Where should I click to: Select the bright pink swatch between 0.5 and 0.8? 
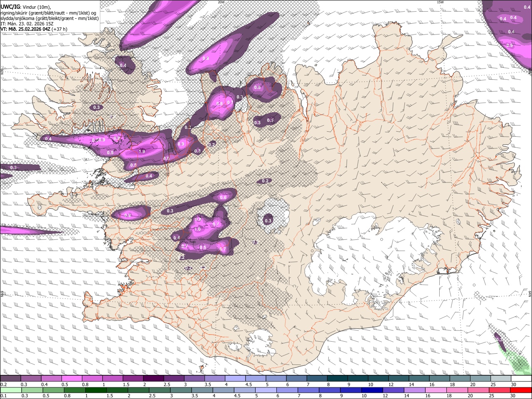pyautogui.click(x=71, y=378)
